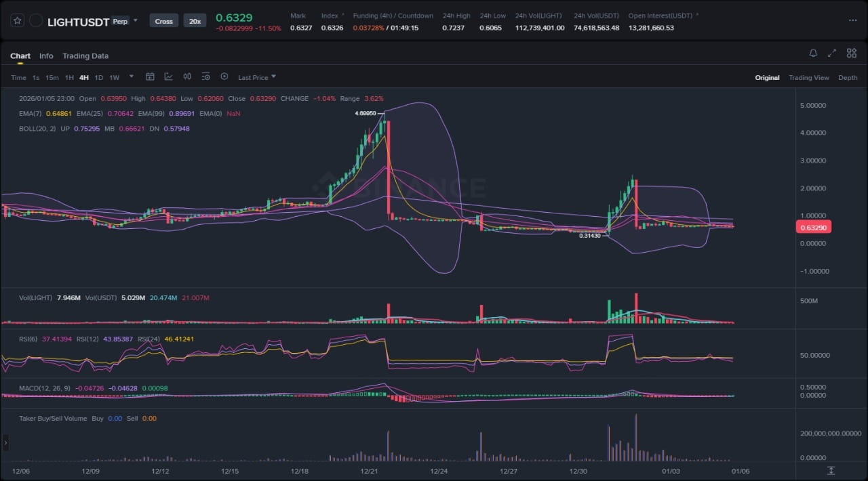This screenshot has width=868, height=481.
Task: Open chart settings list icon
Action: tap(205, 77)
